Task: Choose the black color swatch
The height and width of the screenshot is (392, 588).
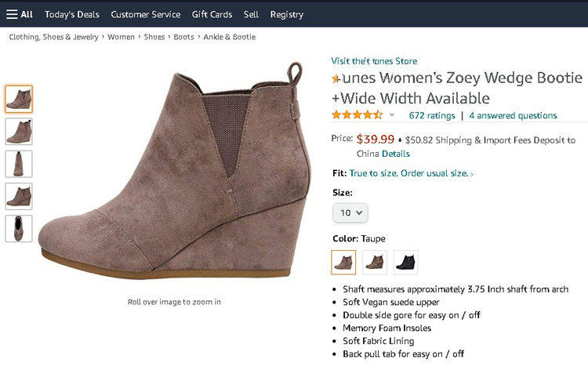Action: 406,262
